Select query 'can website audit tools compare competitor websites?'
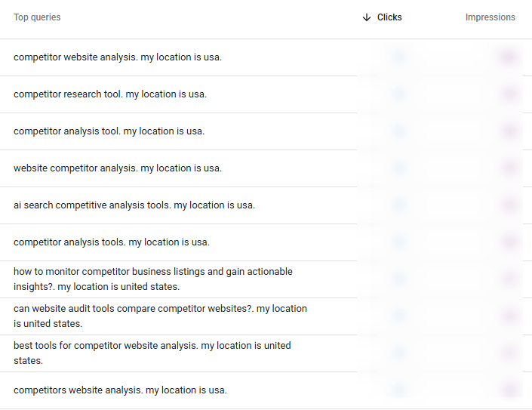 click(160, 316)
